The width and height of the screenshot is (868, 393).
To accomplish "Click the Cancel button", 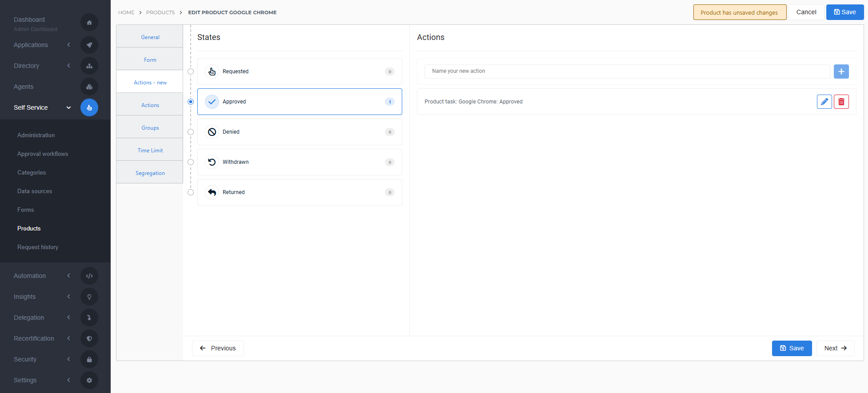I will (806, 12).
